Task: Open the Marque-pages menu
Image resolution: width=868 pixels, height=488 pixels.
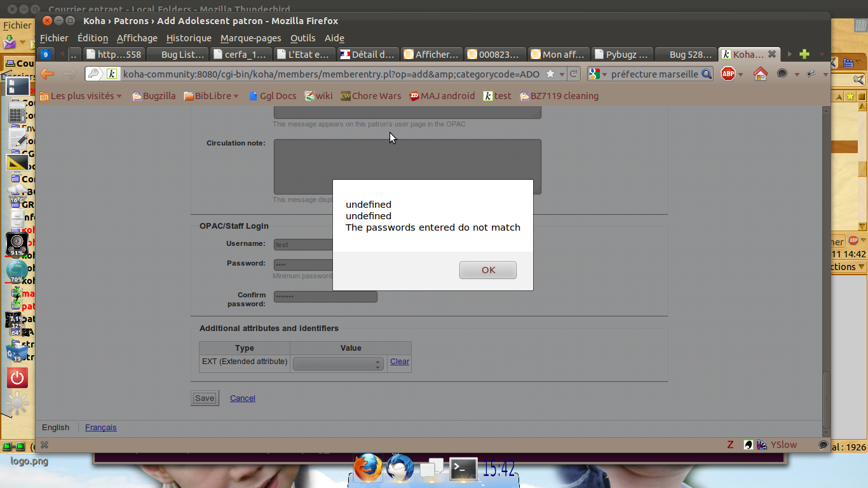Action: (x=250, y=38)
